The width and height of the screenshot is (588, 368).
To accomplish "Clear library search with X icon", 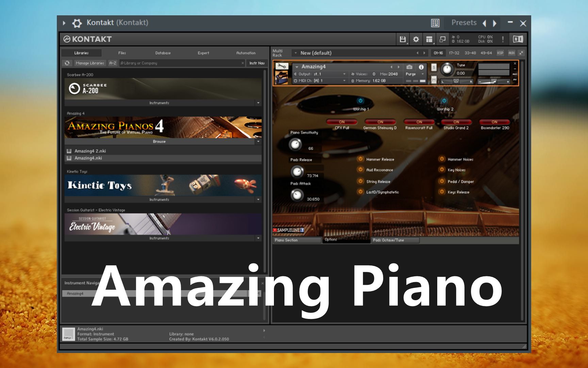I will click(243, 63).
